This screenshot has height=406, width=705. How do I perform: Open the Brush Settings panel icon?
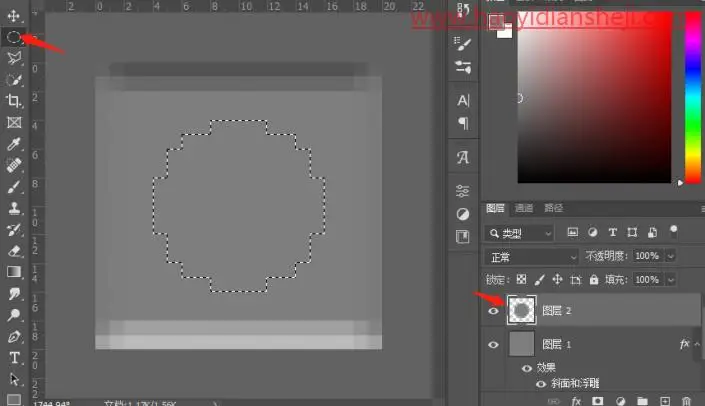(463, 43)
